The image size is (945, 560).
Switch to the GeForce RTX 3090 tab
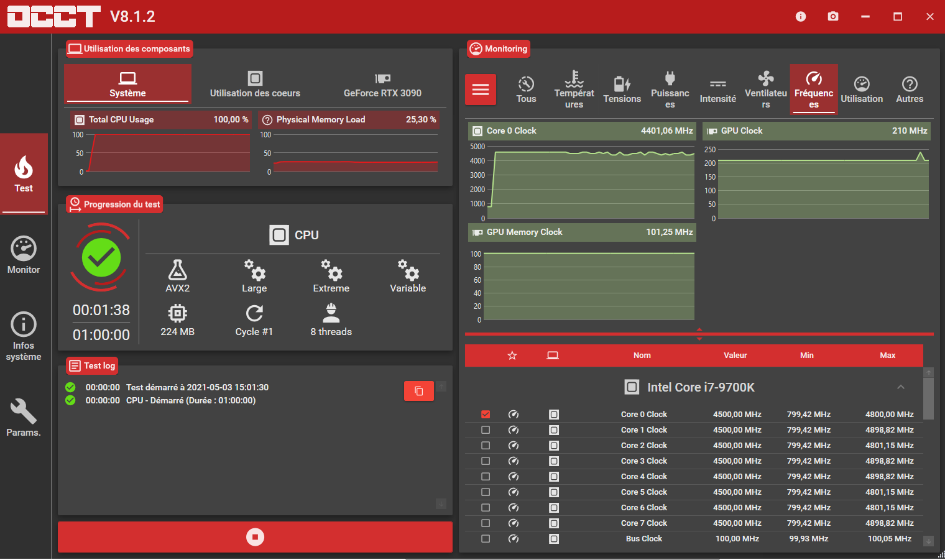382,85
